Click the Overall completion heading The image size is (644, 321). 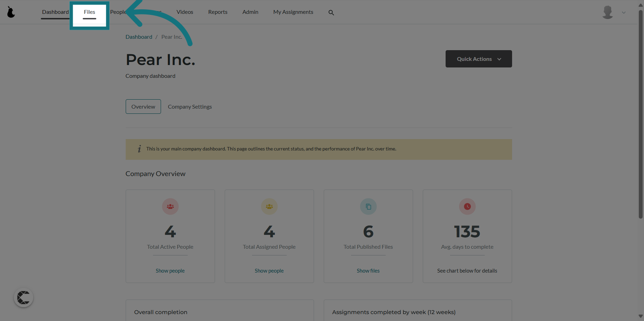pyautogui.click(x=161, y=312)
